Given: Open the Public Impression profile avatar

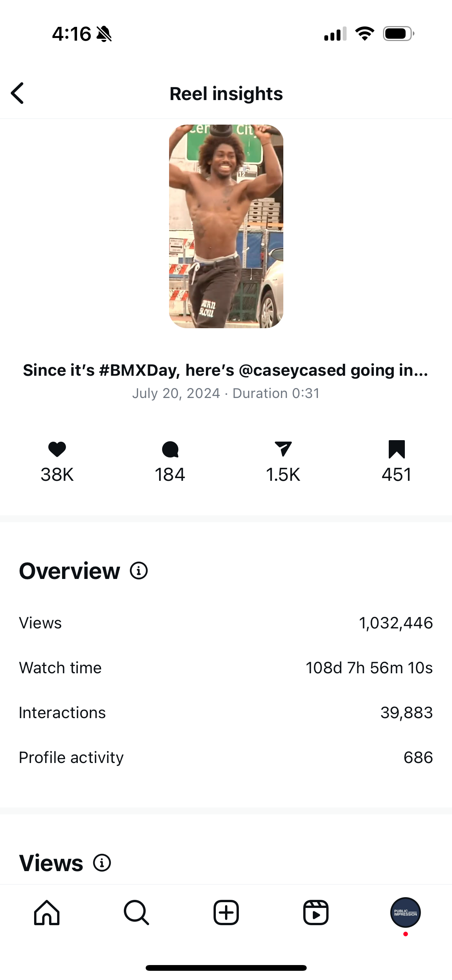Looking at the screenshot, I should pos(405,913).
